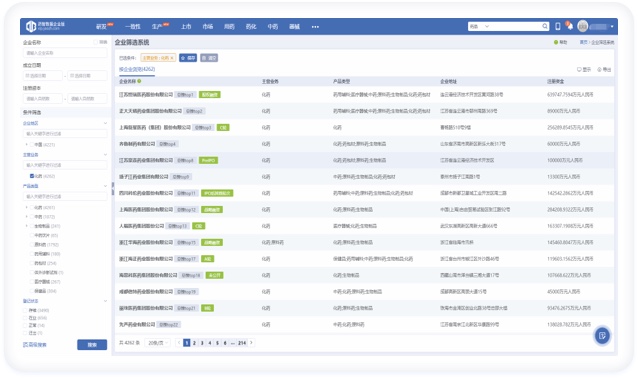
Task: Open the mobile phone icon in header
Action: tap(558, 26)
